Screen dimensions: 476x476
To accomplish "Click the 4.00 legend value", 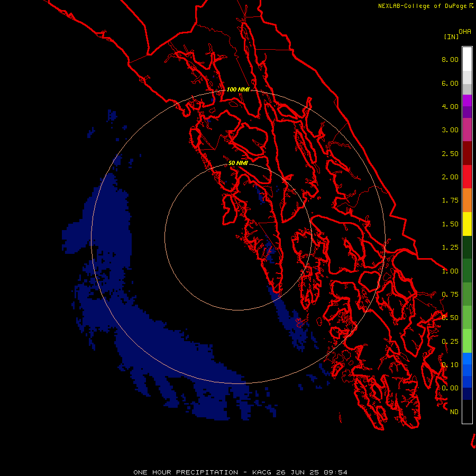I will point(450,106).
